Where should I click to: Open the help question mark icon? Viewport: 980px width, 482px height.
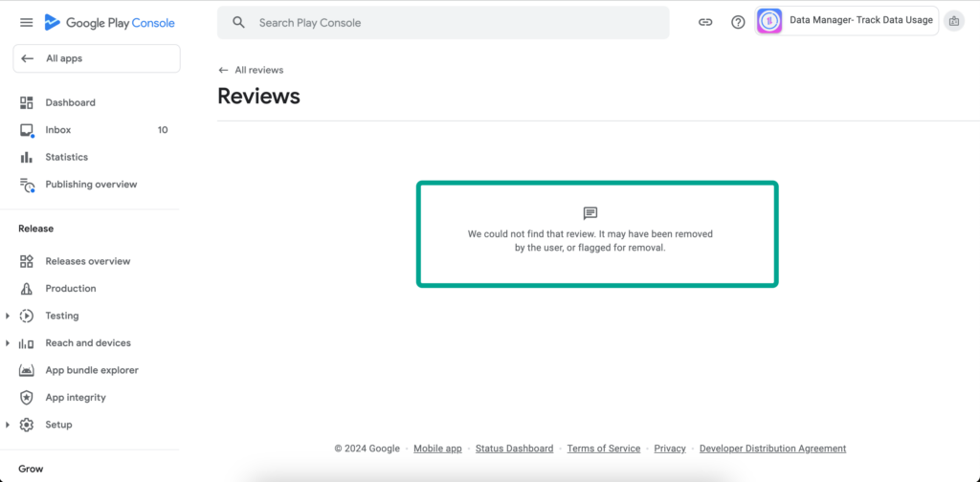738,22
